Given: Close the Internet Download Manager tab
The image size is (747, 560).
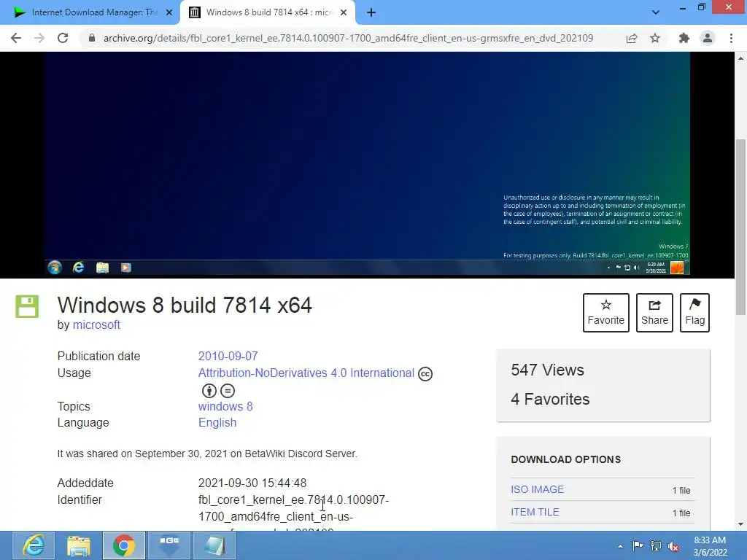Looking at the screenshot, I should pyautogui.click(x=169, y=12).
